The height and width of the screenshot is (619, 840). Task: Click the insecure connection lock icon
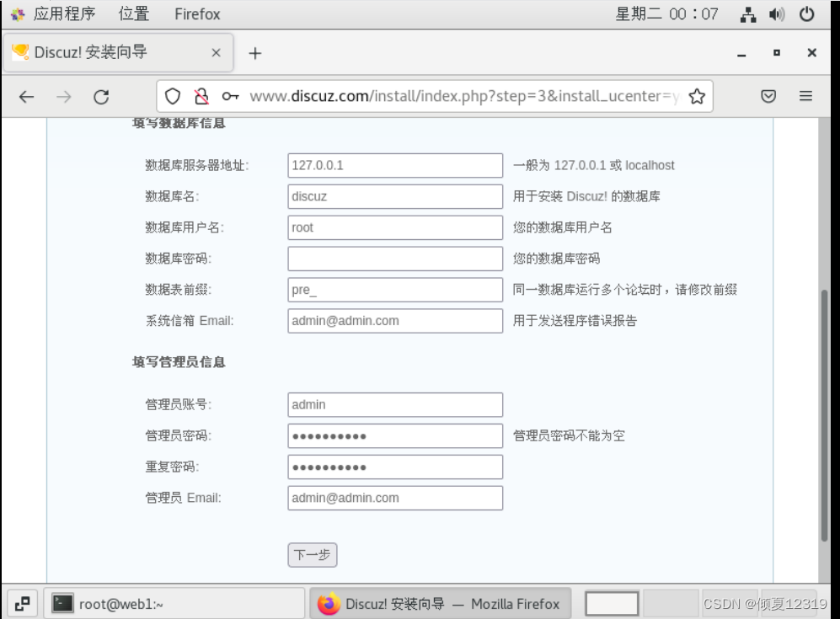pos(201,96)
